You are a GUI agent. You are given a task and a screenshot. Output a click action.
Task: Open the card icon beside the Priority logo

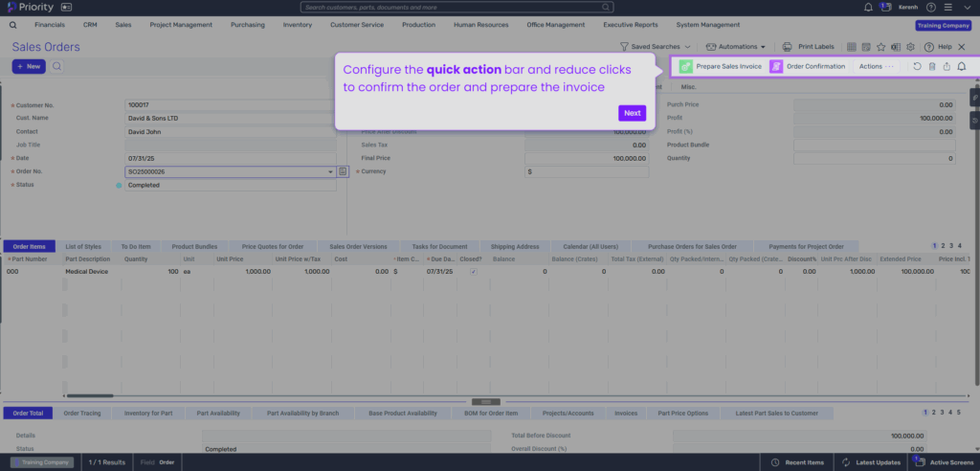pyautogui.click(x=66, y=7)
